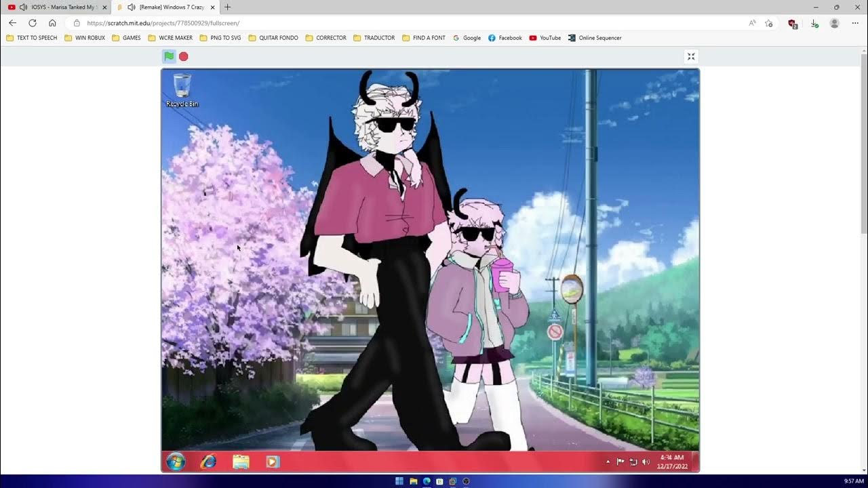Refresh the browser page
This screenshot has height=488, width=868.
(x=32, y=23)
